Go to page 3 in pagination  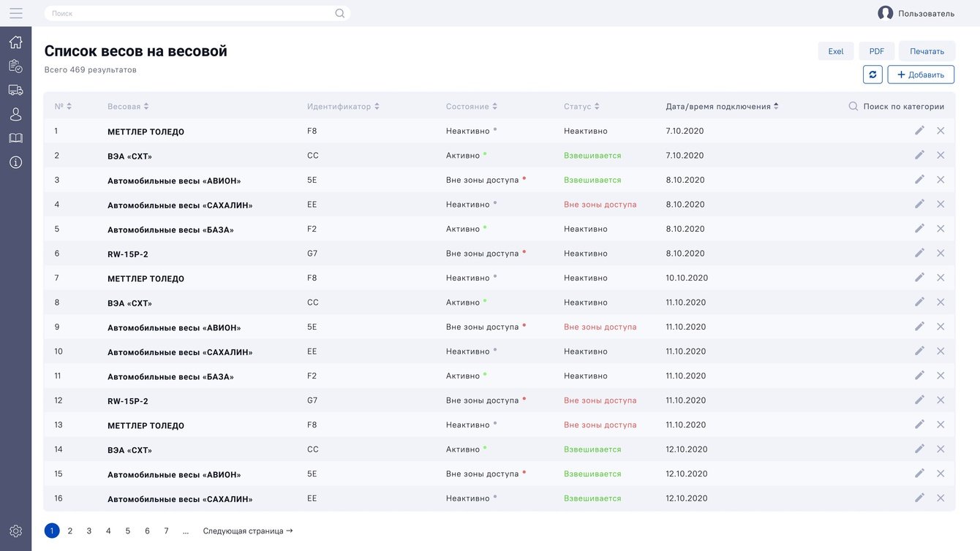pos(89,531)
